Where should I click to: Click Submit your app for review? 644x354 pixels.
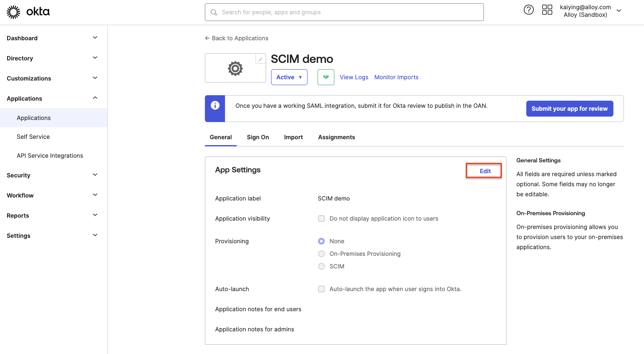click(569, 109)
